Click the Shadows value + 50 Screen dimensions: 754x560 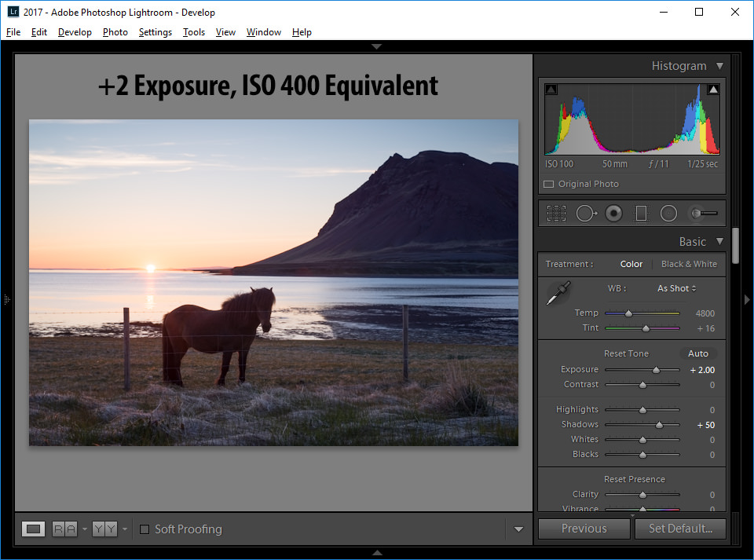click(x=706, y=425)
